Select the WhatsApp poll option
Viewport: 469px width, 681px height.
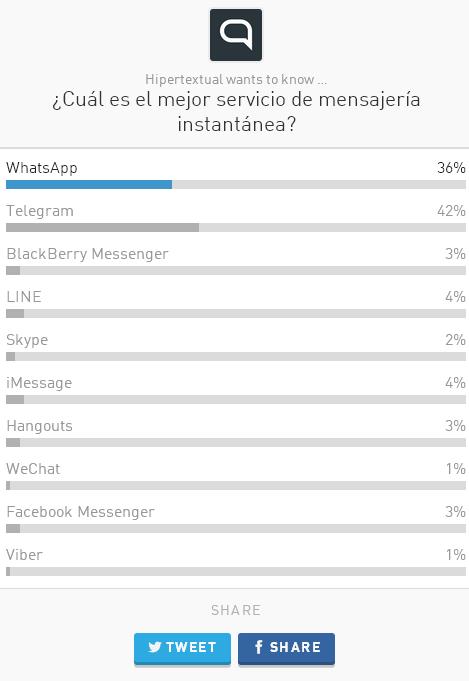[236, 174]
